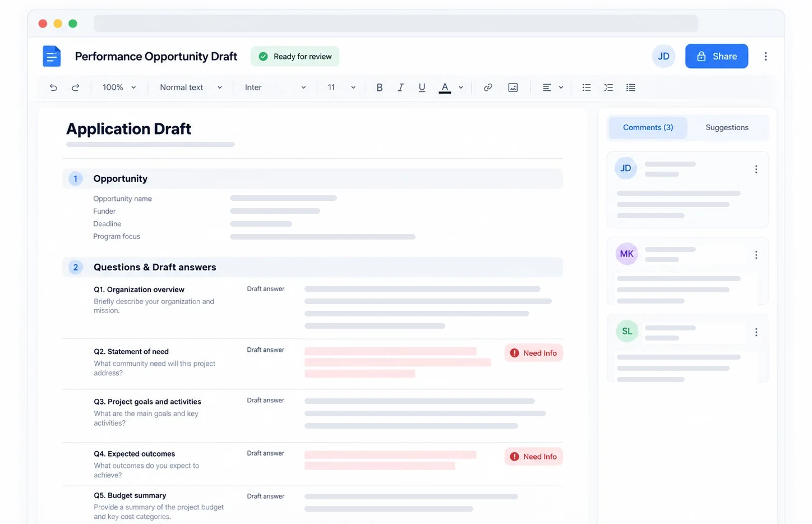
Task: Click the Questions & Draft answers header
Action: coord(312,267)
